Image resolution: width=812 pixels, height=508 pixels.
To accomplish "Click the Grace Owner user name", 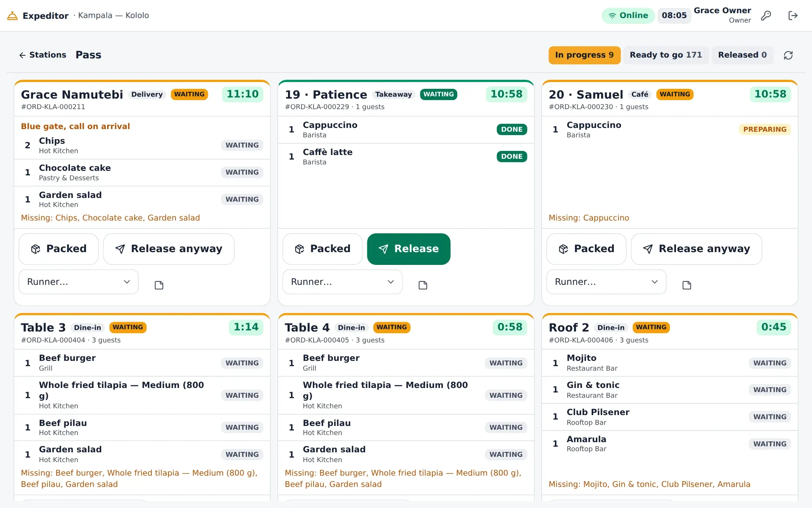I will pyautogui.click(x=722, y=11).
